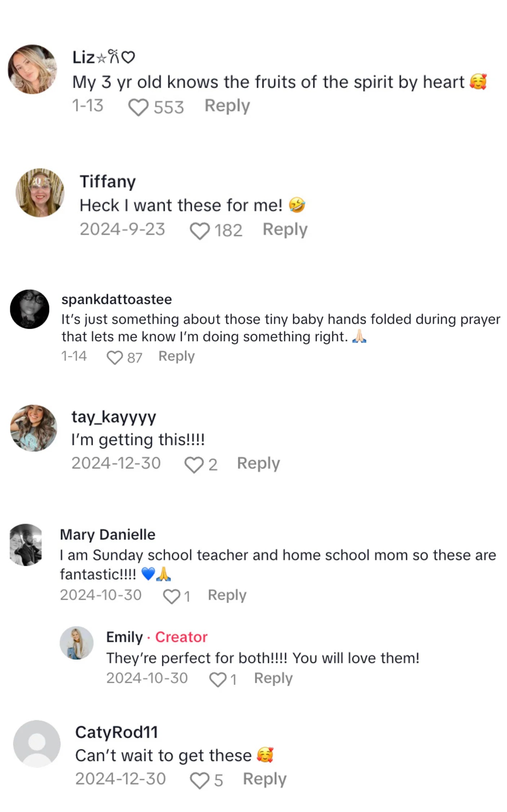Open Liz's profile picture
This screenshot has width=507, height=812.
[32, 69]
